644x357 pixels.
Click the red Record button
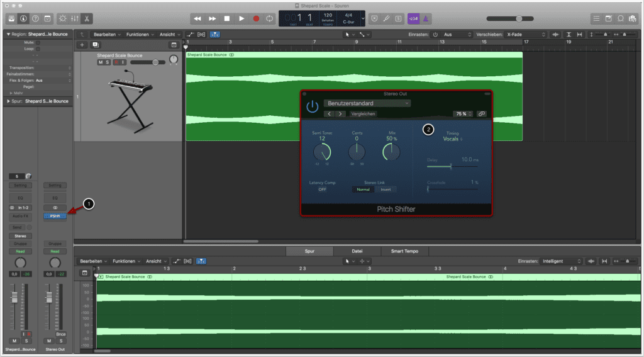coord(256,19)
